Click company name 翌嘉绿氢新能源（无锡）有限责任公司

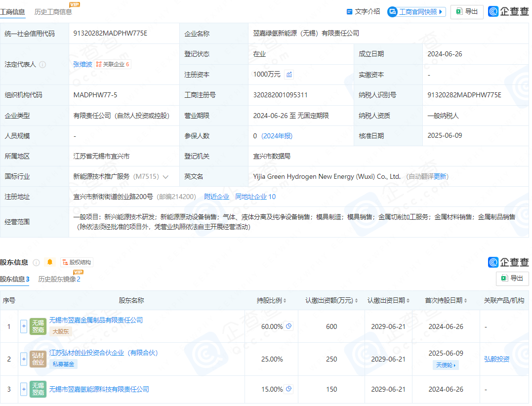click(306, 33)
